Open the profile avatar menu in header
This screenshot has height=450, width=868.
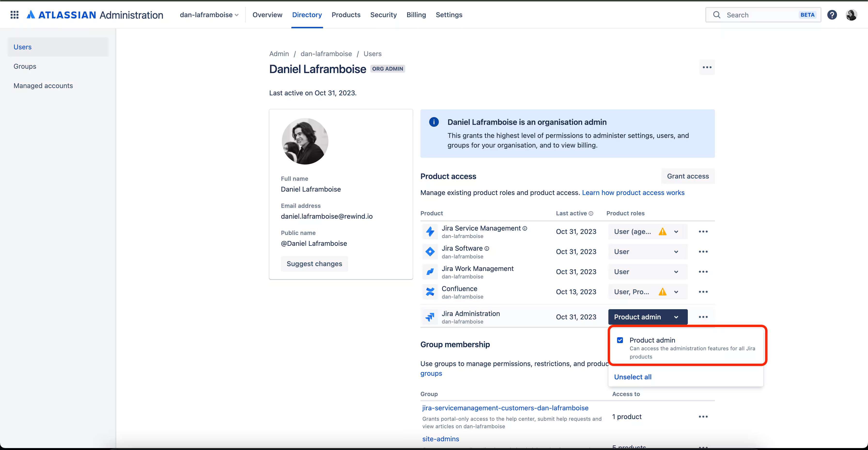(852, 15)
